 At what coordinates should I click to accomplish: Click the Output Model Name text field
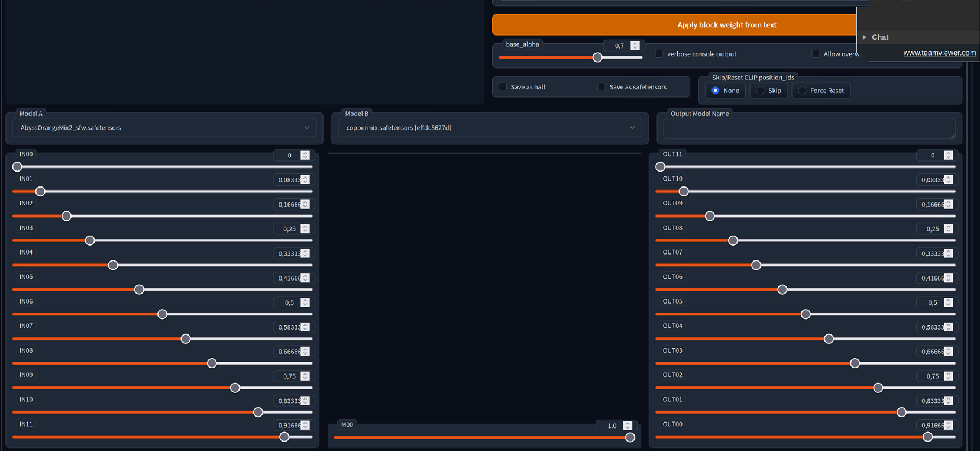click(x=808, y=128)
